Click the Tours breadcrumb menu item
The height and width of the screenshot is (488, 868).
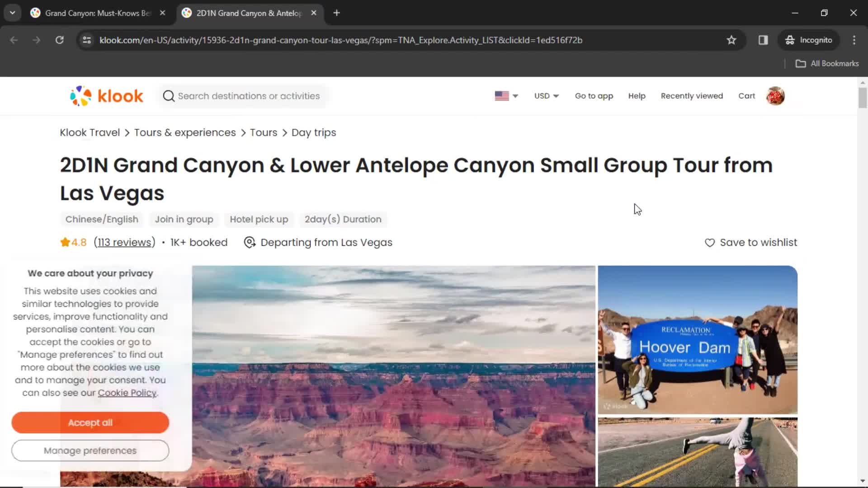[264, 131]
